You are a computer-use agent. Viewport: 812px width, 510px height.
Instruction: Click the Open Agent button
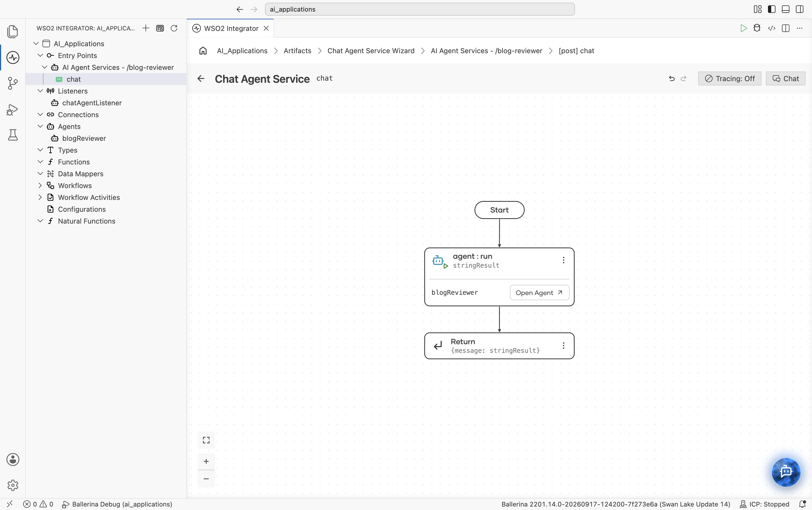click(x=539, y=293)
